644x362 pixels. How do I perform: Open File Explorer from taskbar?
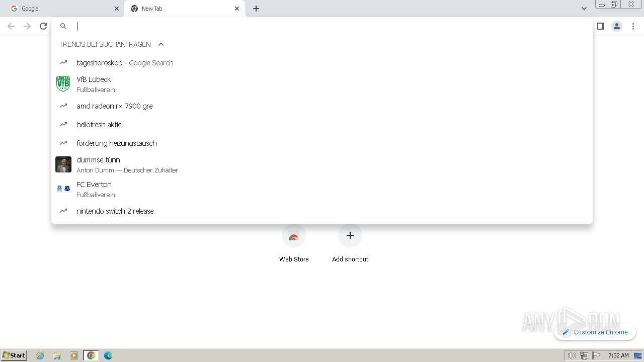point(57,355)
